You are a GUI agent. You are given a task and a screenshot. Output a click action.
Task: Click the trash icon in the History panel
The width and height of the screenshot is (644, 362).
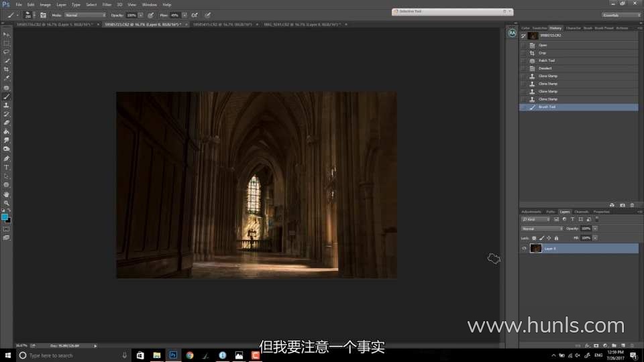point(632,204)
